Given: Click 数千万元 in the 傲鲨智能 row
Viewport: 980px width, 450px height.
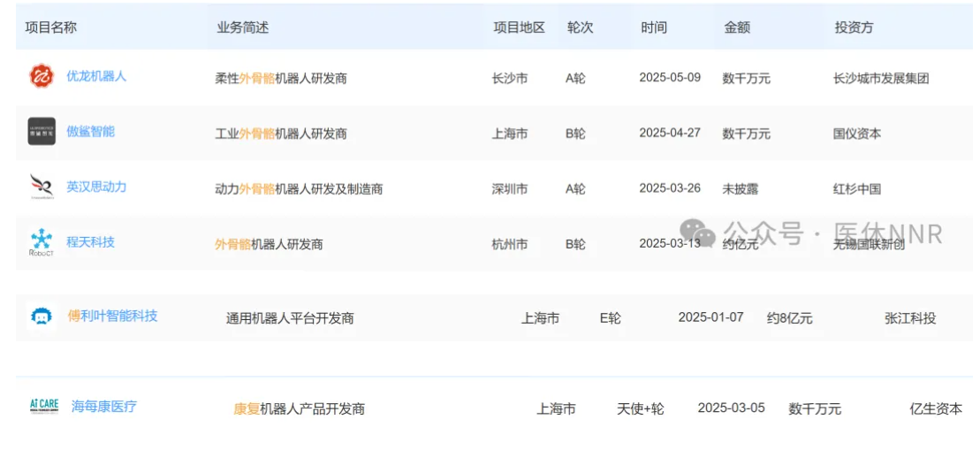Looking at the screenshot, I should [x=746, y=133].
